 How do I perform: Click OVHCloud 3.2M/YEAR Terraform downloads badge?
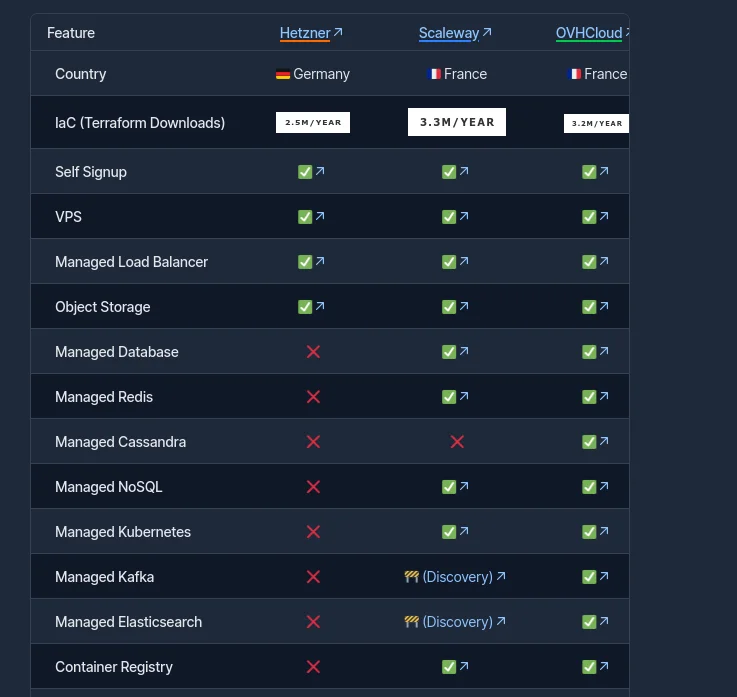tap(596, 124)
